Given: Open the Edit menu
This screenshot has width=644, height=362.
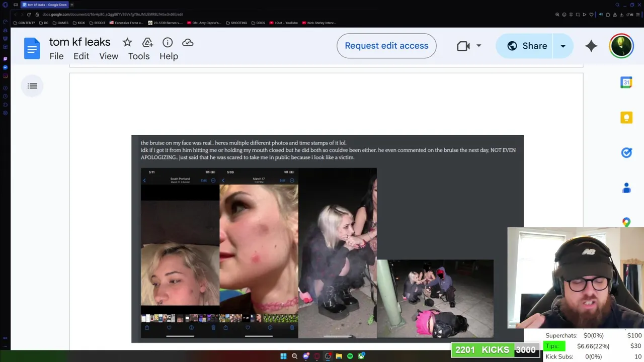Looking at the screenshot, I should 81,56.
